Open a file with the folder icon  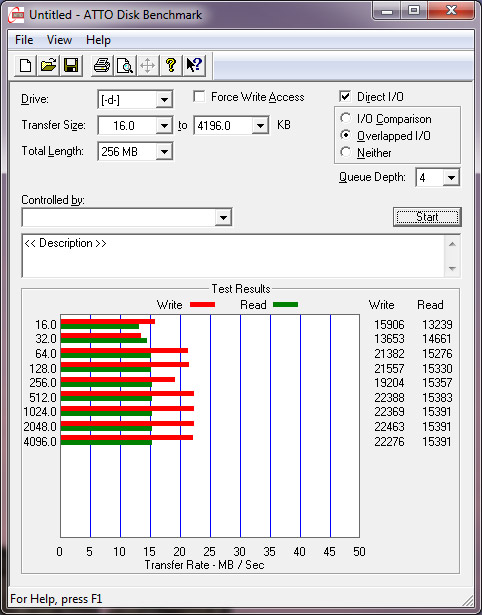coord(48,65)
